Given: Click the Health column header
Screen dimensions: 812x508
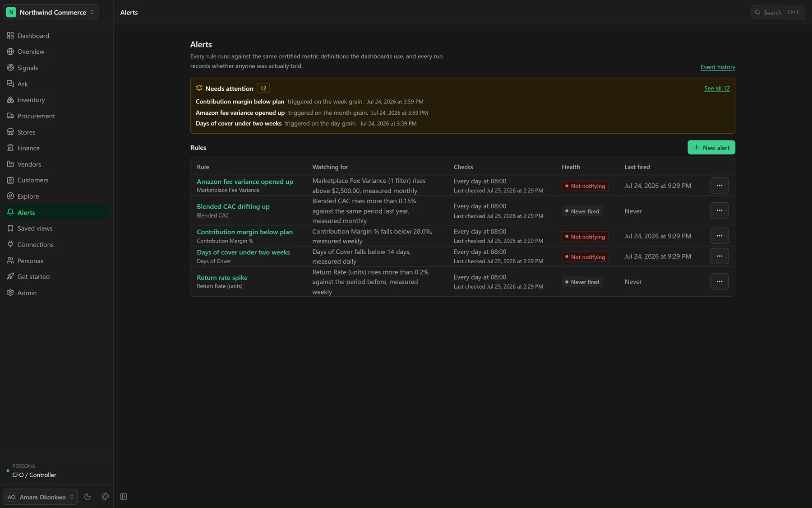Looking at the screenshot, I should coord(571,167).
